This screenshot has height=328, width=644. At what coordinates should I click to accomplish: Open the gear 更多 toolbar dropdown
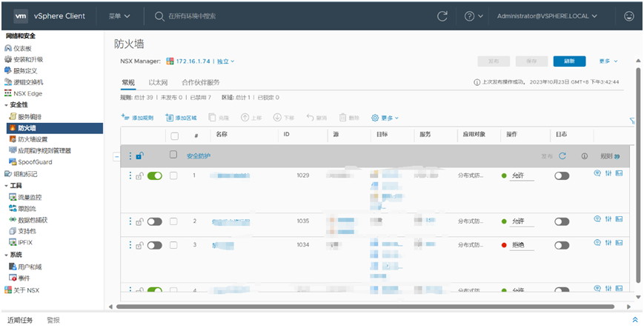(x=385, y=118)
